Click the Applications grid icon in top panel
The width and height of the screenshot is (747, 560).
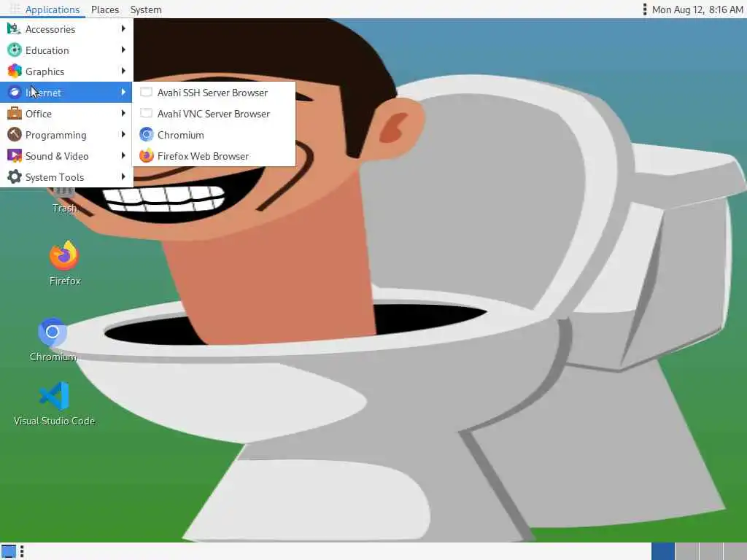pyautogui.click(x=15, y=9)
